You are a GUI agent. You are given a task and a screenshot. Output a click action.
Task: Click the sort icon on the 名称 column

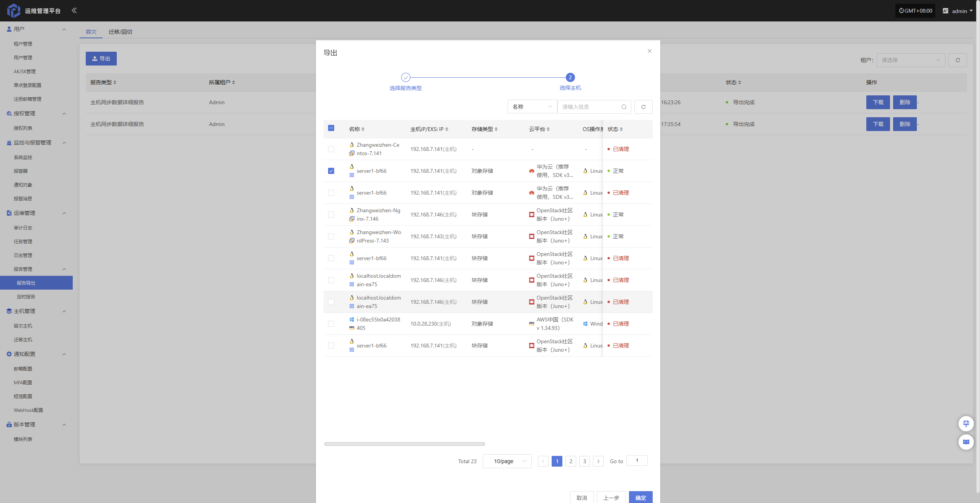point(363,129)
